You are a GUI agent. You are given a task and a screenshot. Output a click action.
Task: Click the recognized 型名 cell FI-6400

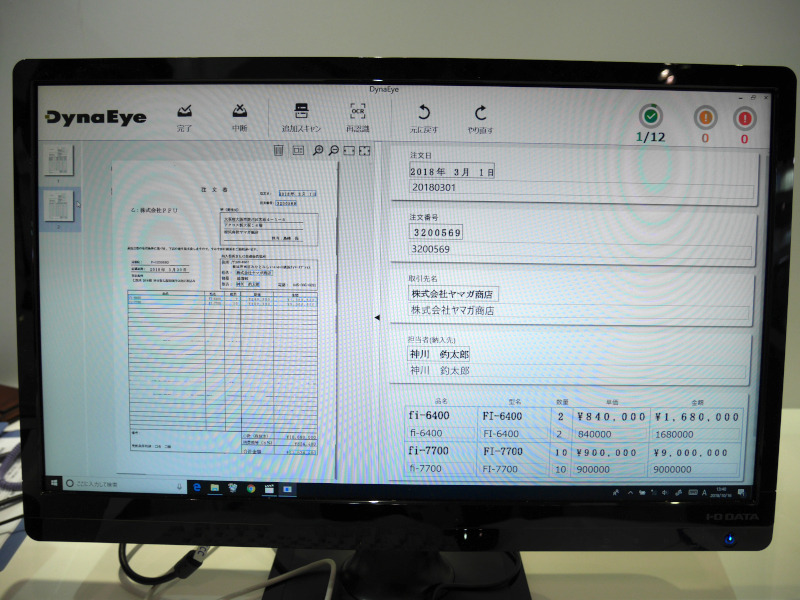tap(514, 434)
